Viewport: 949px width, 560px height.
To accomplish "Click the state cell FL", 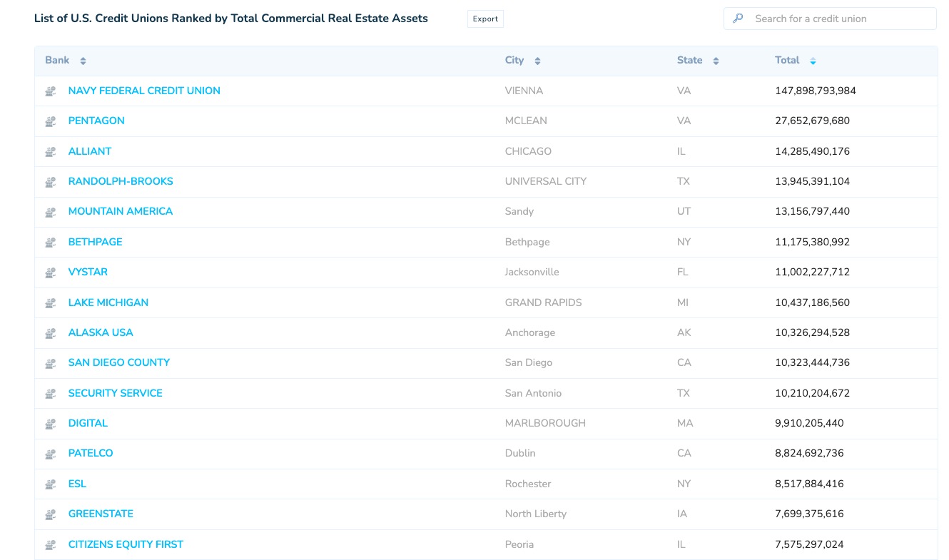I will pos(683,272).
